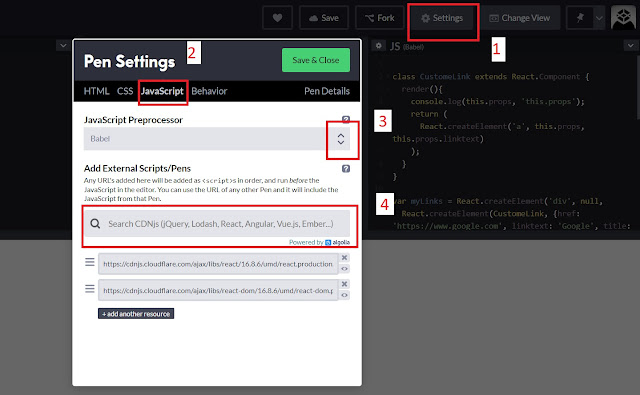Go to the Pen Details tab
The image size is (640, 395).
click(x=327, y=91)
